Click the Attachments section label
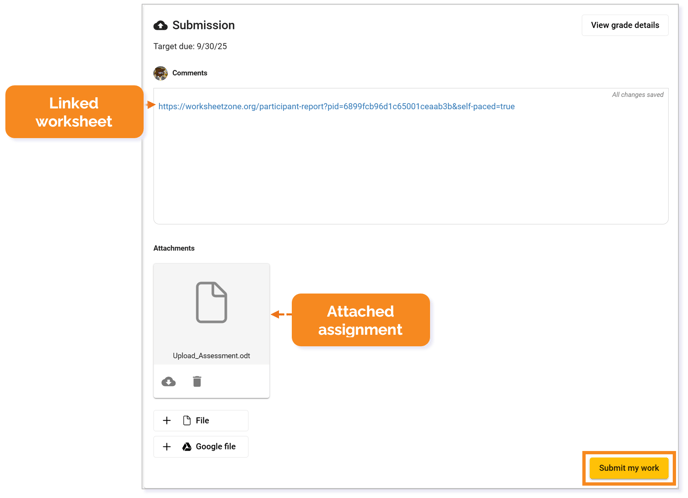The width and height of the screenshot is (688, 498). point(174,248)
